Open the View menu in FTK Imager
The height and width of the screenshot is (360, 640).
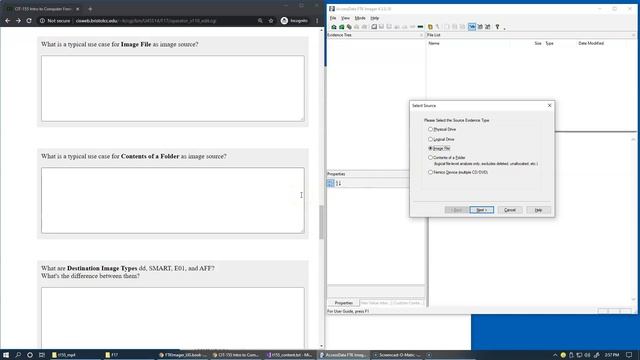(x=345, y=18)
